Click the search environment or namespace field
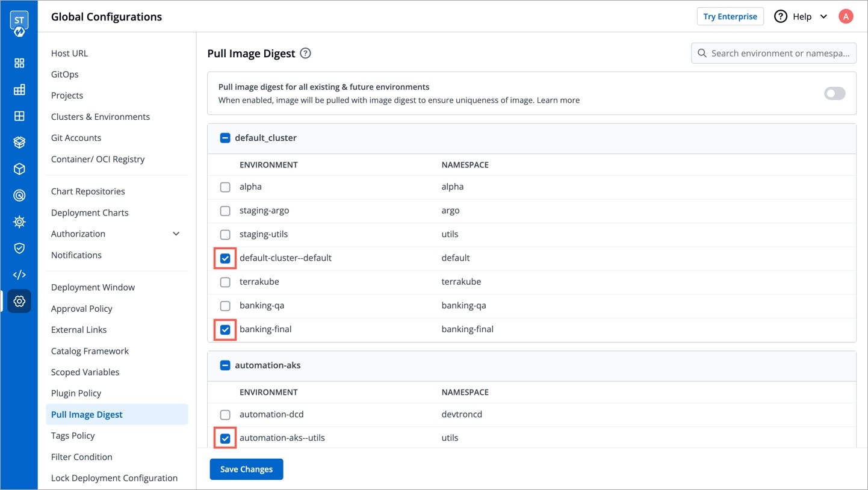The height and width of the screenshot is (490, 868). [x=780, y=54]
